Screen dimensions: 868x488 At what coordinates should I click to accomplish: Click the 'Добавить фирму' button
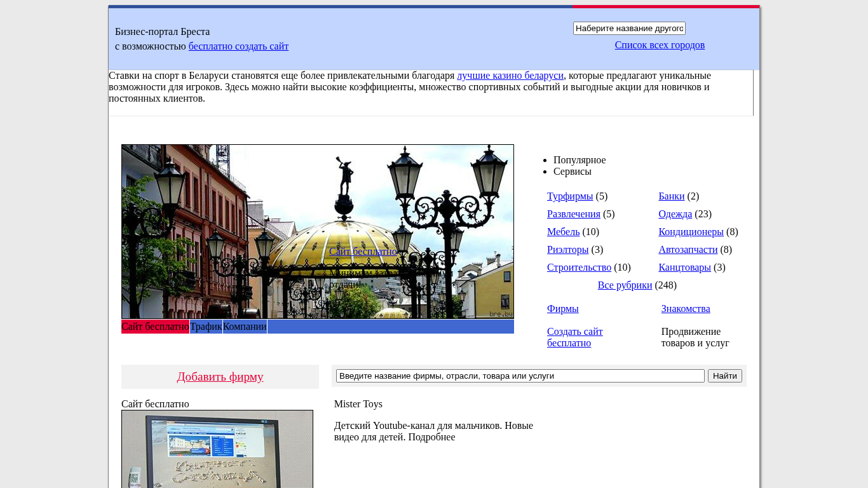coord(220,377)
